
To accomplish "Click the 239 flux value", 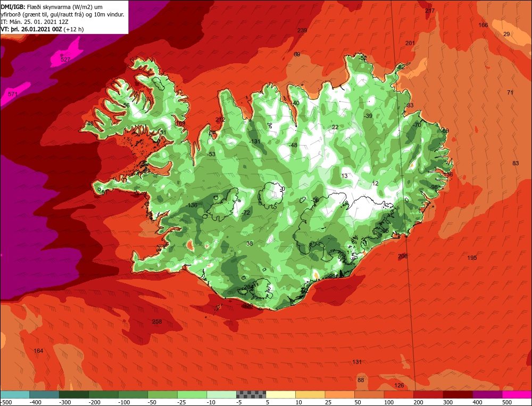I will pos(302,30).
